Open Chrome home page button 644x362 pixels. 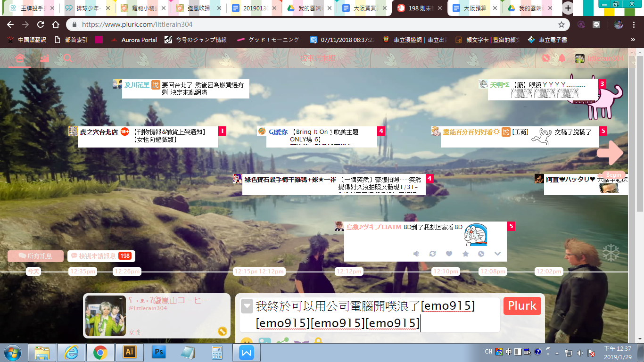click(56, 25)
